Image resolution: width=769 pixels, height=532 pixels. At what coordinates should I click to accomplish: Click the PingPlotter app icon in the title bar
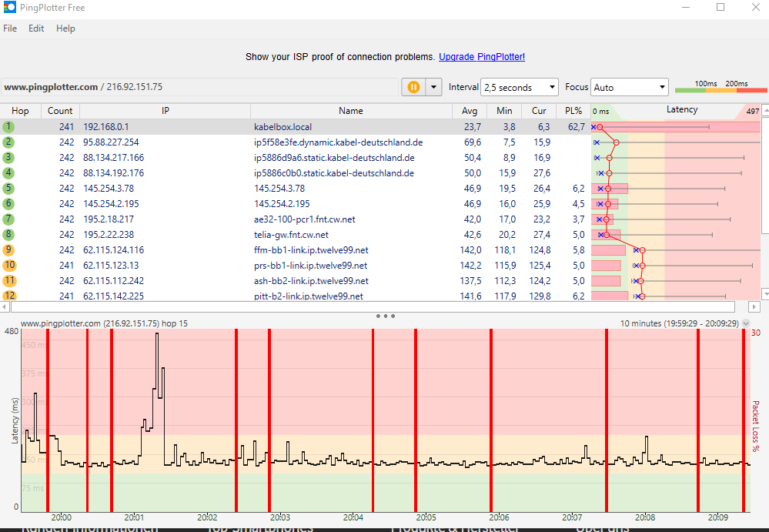(x=9, y=8)
